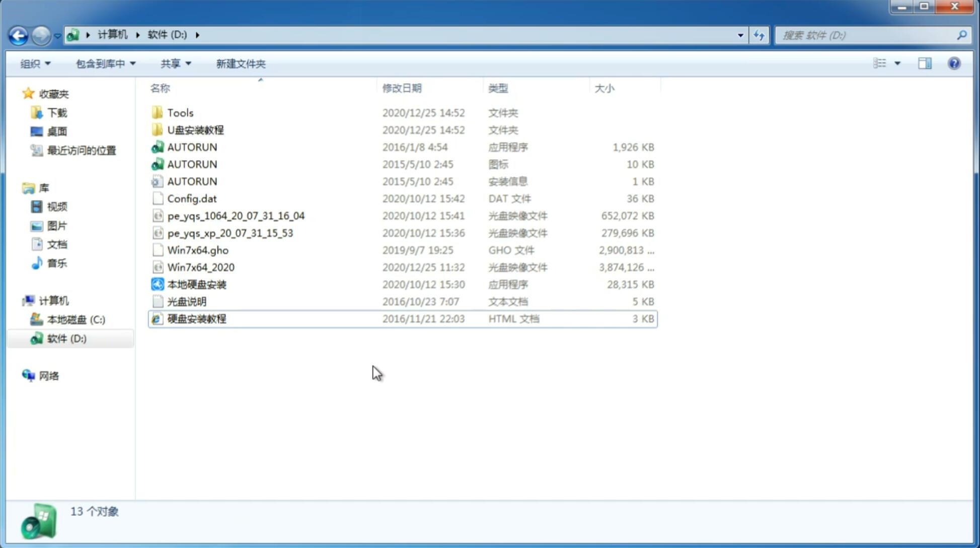The width and height of the screenshot is (980, 548).
Task: Select 软件 (D:) drive in sidebar
Action: point(66,338)
